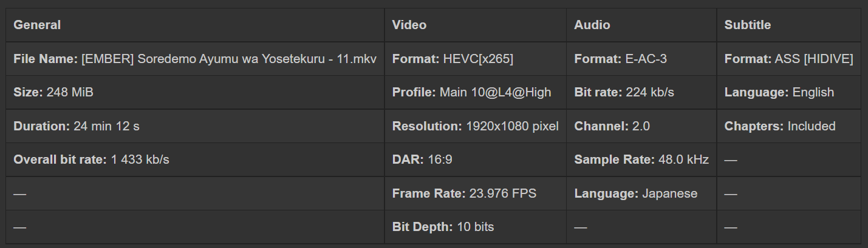Select the Subtitle column header
Image resolution: width=868 pixels, height=248 pixels.
tap(747, 25)
